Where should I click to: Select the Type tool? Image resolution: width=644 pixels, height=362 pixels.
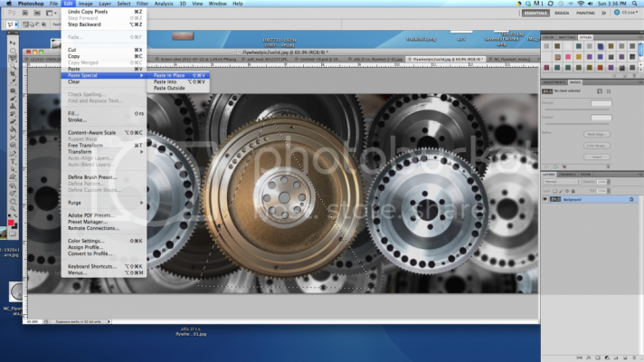[x=13, y=161]
